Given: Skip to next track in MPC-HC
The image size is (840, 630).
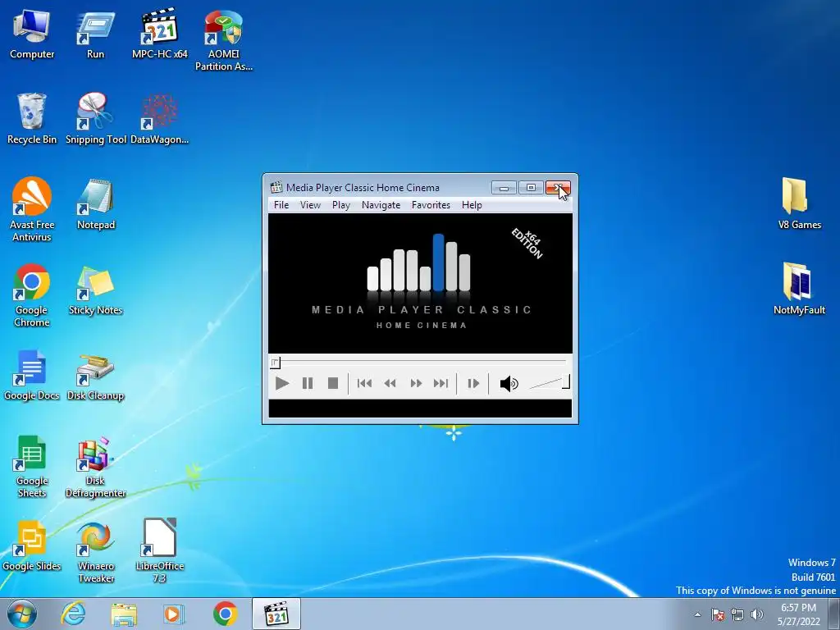Looking at the screenshot, I should 441,384.
